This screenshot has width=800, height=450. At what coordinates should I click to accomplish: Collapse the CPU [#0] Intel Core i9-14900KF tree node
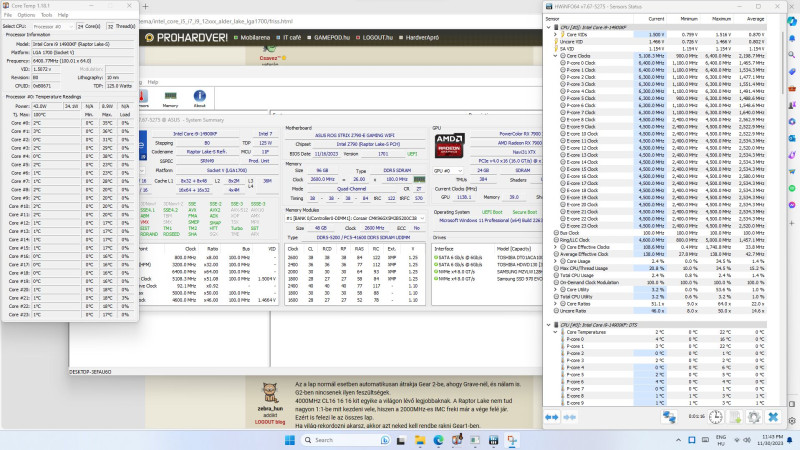[x=548, y=28]
